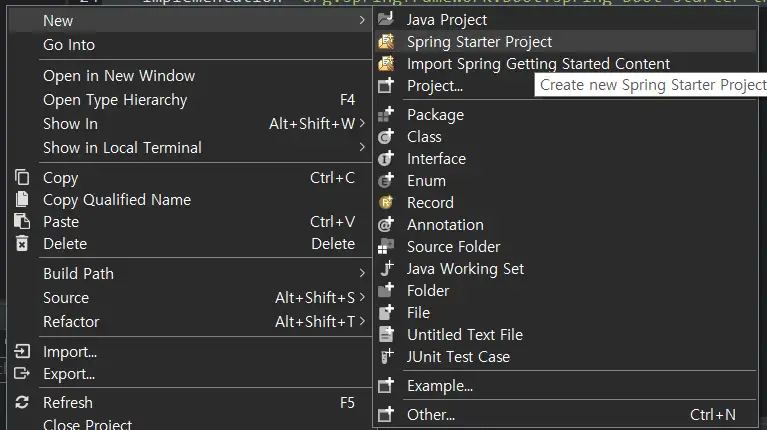Click the Export arrow icon
This screenshot has width=767, height=430.
(x=22, y=373)
